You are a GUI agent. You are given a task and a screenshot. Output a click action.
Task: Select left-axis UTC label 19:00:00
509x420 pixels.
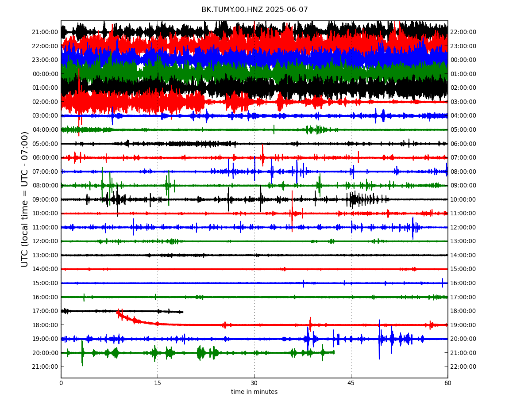(x=45, y=339)
